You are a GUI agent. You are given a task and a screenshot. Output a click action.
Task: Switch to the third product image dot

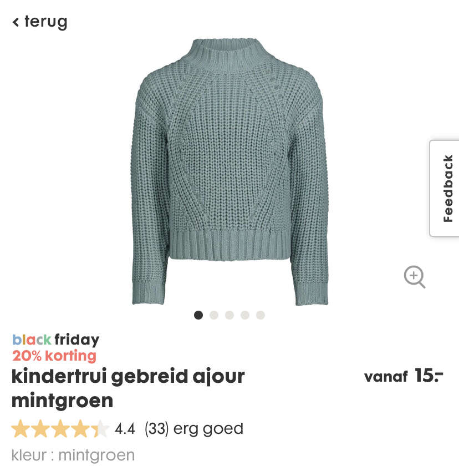click(x=229, y=315)
